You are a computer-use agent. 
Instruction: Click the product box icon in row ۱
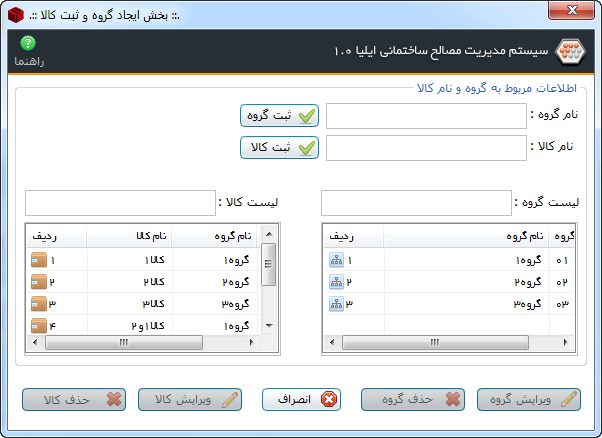pyautogui.click(x=39, y=260)
